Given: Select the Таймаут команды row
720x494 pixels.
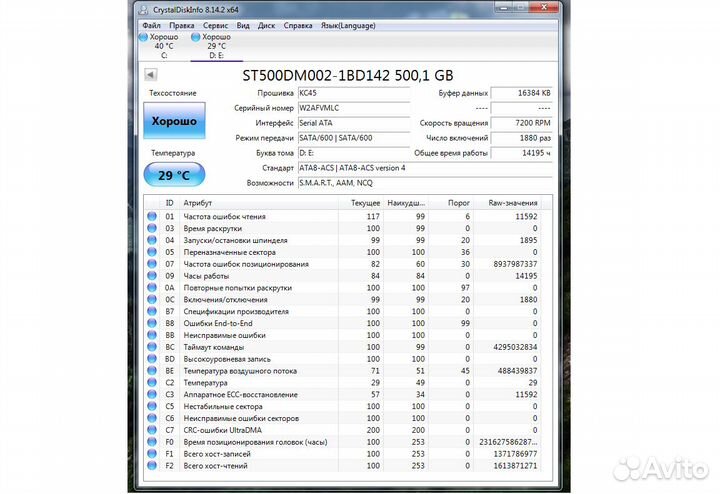Looking at the screenshot, I should click(342, 347).
